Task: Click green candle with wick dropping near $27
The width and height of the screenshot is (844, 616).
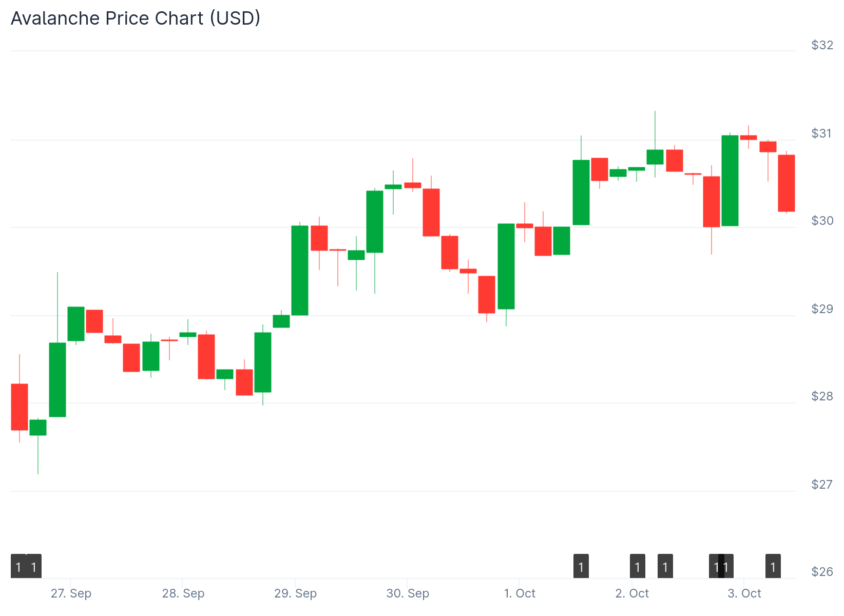Action: [38, 428]
